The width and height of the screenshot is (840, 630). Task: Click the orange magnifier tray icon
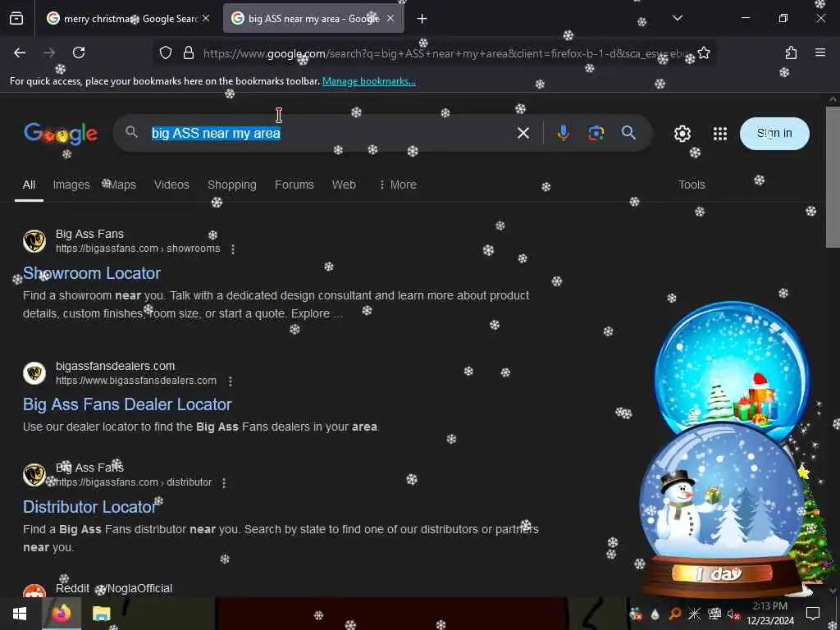pyautogui.click(x=675, y=614)
